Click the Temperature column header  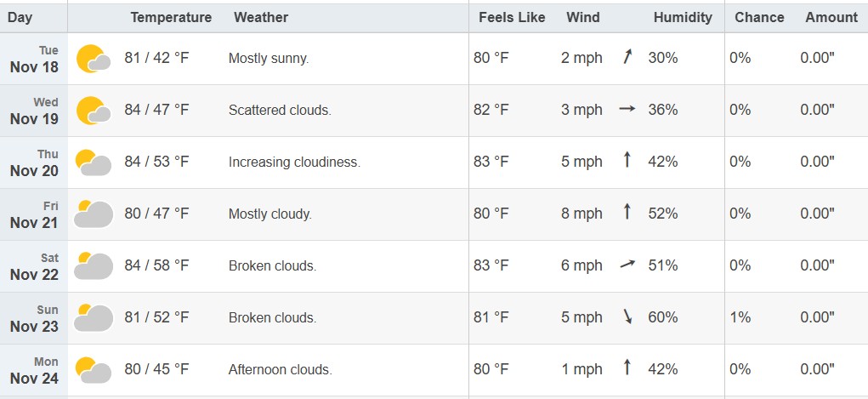171,17
